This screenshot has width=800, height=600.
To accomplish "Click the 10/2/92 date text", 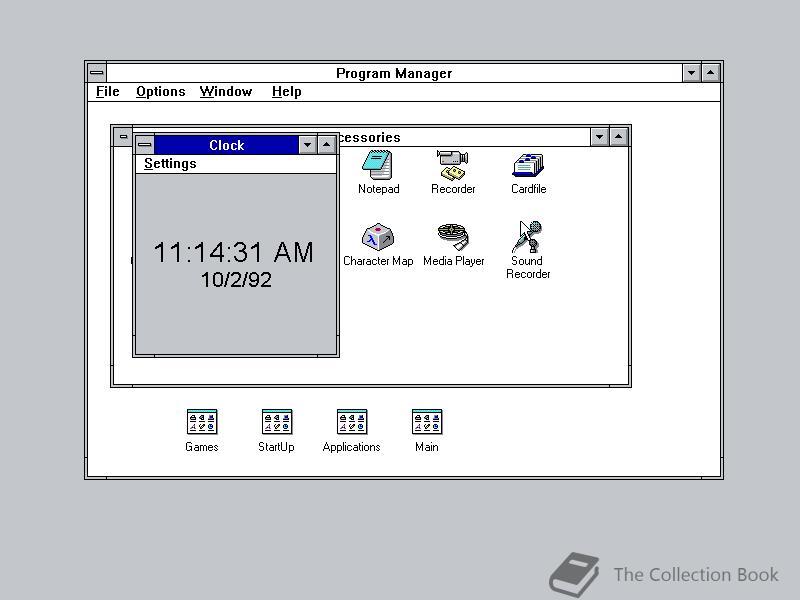I will click(236, 280).
